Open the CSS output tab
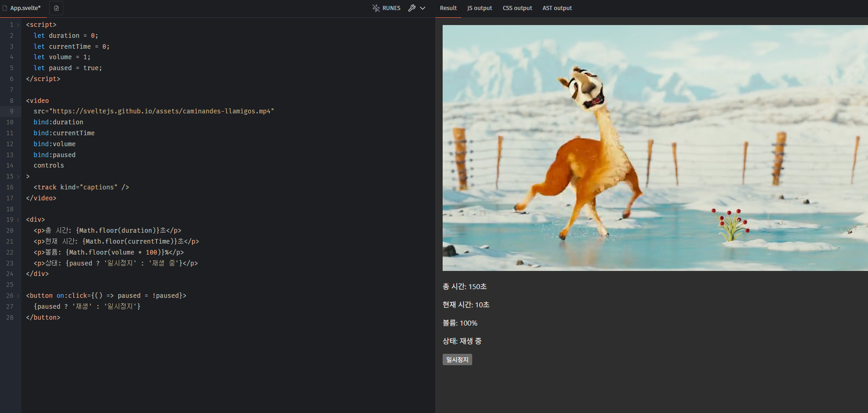This screenshot has width=868, height=413. (517, 8)
